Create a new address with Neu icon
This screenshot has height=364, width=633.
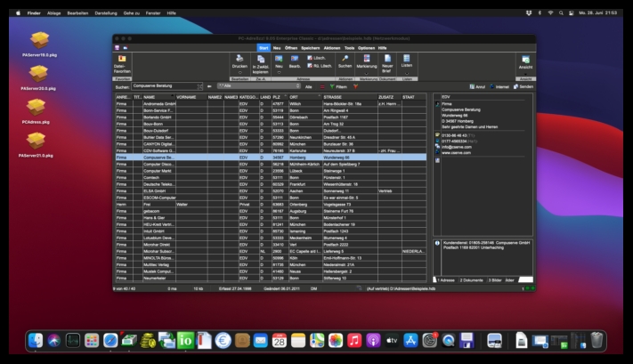(x=279, y=59)
